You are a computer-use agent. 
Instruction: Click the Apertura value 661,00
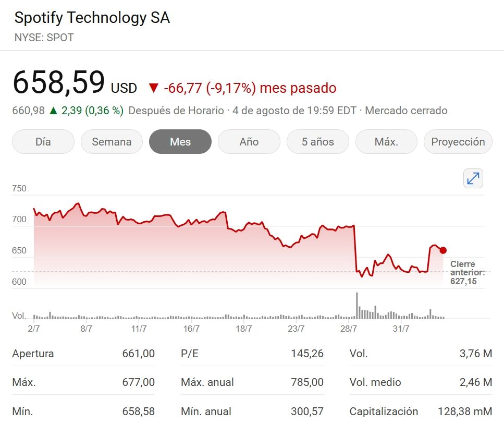coord(138,354)
